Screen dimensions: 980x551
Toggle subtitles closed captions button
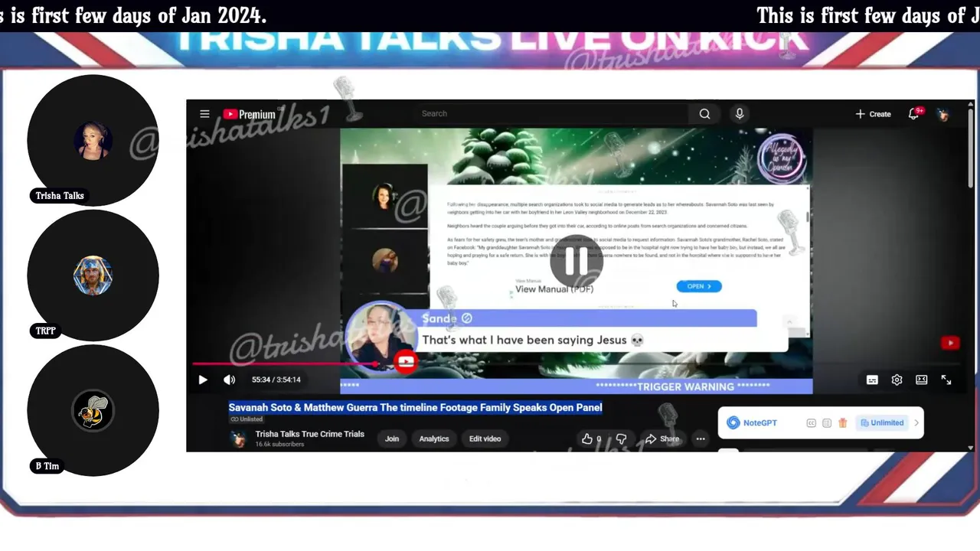click(872, 380)
